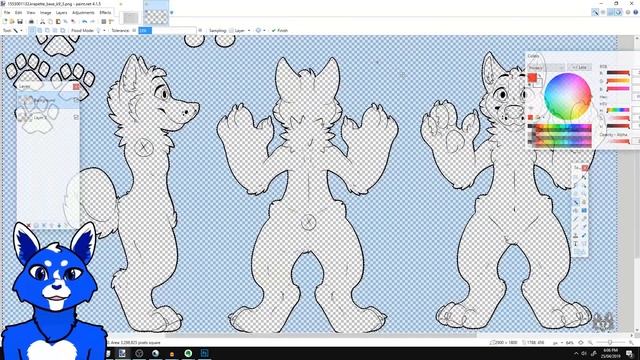Click red delete layer icon in Layers panel
640x360 pixels.
(29, 225)
